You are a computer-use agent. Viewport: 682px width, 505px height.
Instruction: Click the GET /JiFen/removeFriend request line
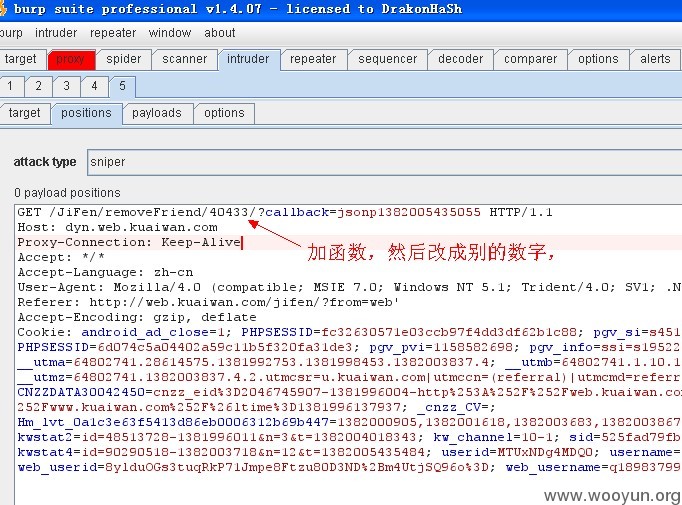click(x=285, y=212)
